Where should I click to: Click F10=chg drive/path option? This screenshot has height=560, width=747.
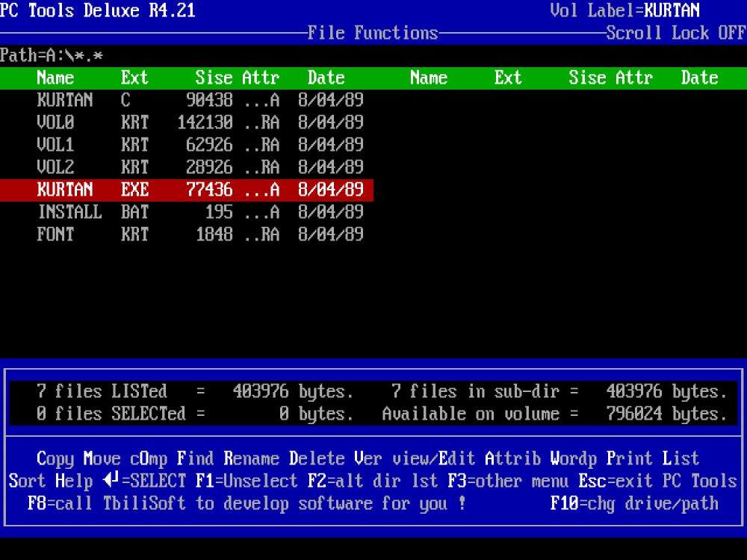point(634,503)
